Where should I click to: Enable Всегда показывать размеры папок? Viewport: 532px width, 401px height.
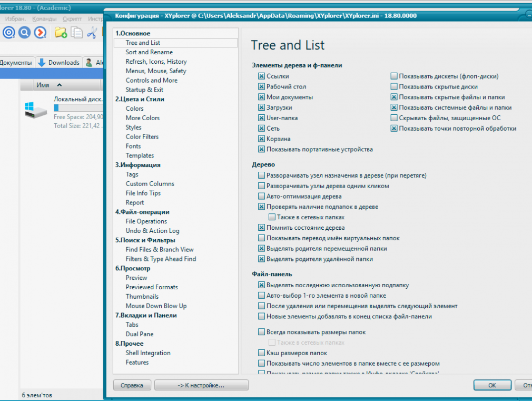(x=261, y=332)
